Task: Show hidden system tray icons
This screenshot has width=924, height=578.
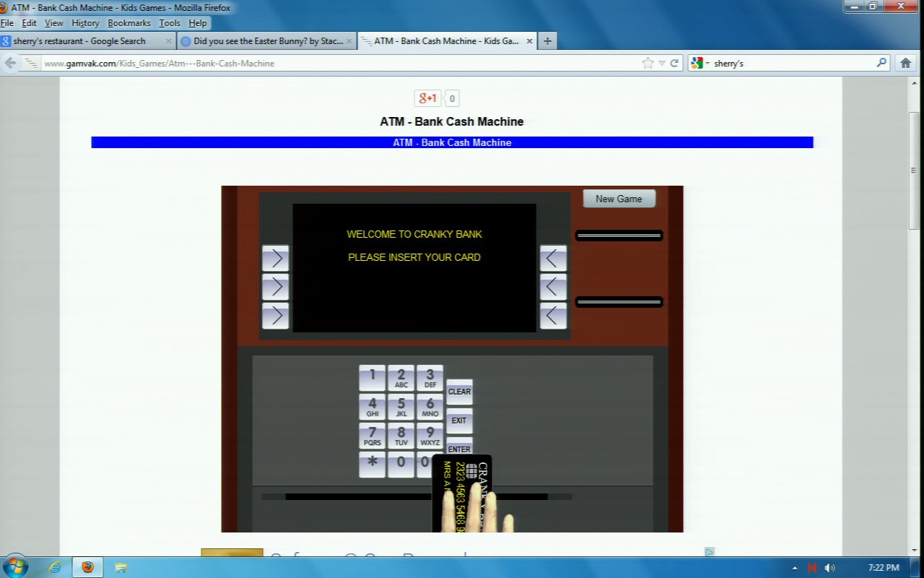Action: [x=795, y=568]
